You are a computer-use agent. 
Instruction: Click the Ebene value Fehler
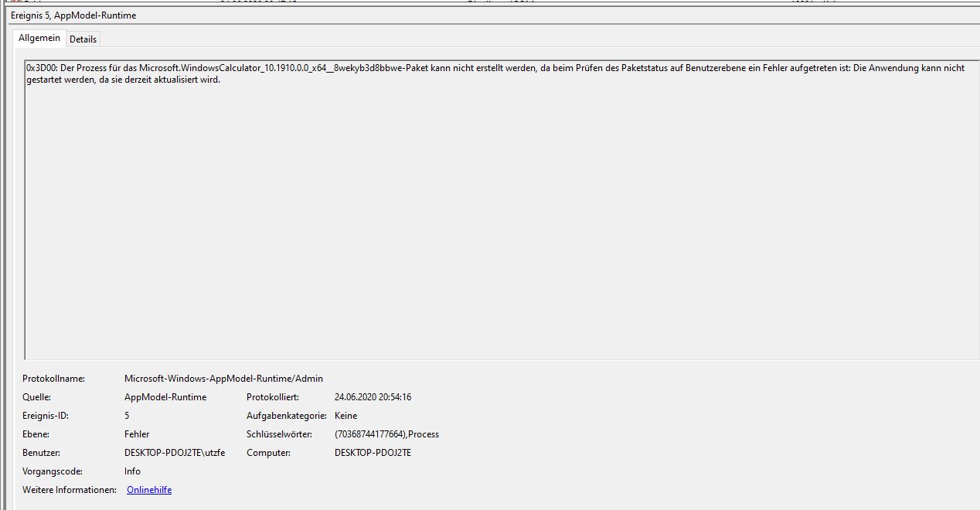tap(137, 434)
